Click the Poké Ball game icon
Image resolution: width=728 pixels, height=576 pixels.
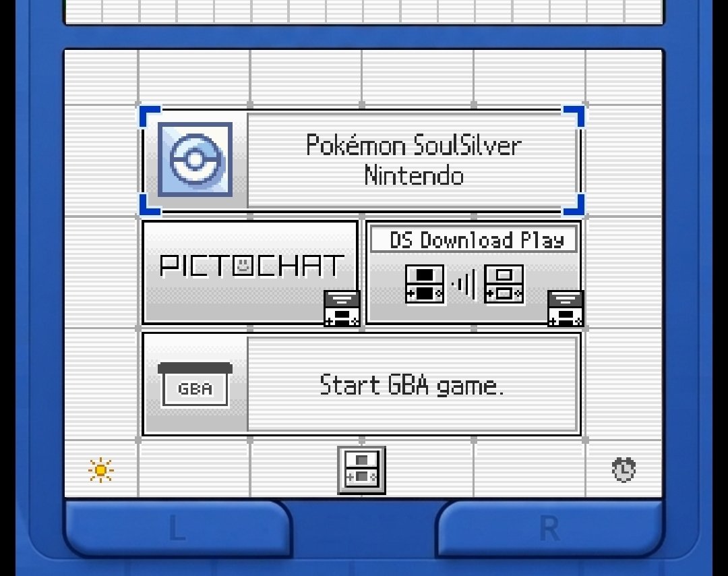coord(195,159)
